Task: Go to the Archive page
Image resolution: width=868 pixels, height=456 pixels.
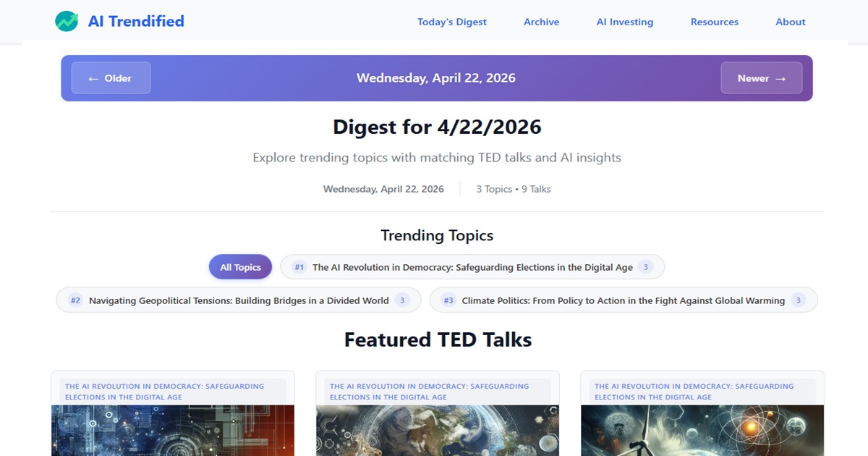Action: [542, 22]
